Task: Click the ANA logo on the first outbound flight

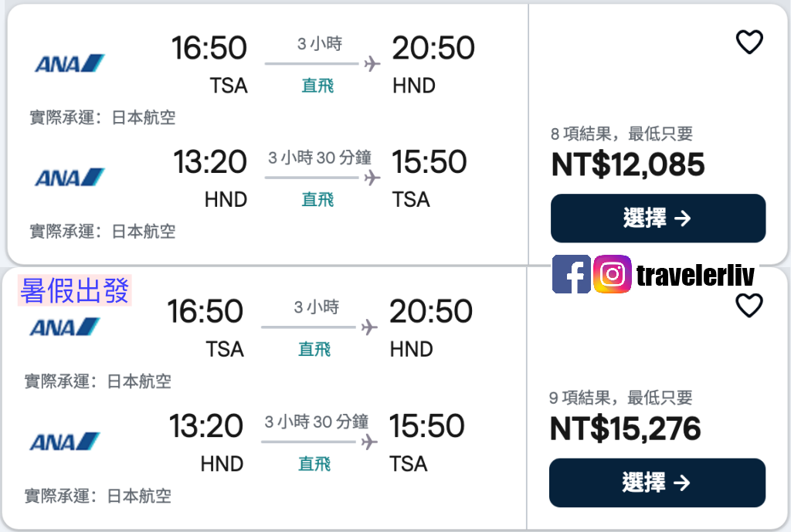Action: point(68,63)
